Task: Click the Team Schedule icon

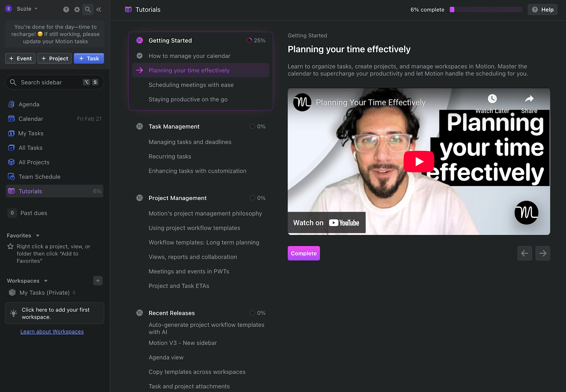Action: 11,177
